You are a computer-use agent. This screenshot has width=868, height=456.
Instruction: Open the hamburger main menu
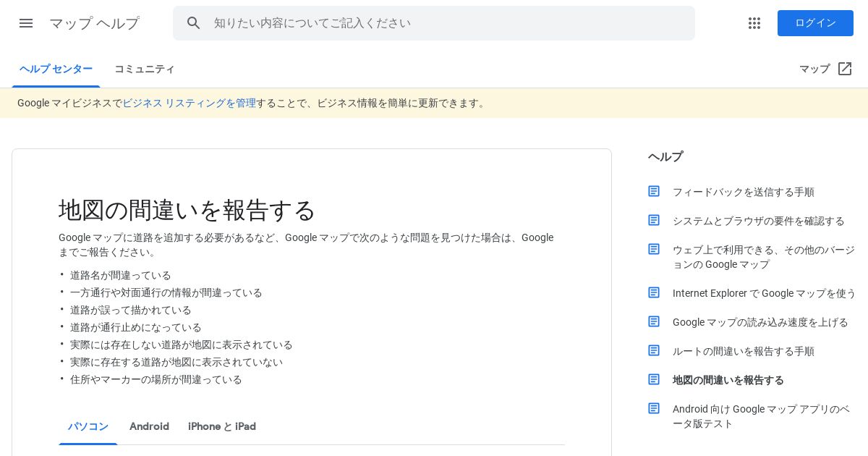click(26, 23)
